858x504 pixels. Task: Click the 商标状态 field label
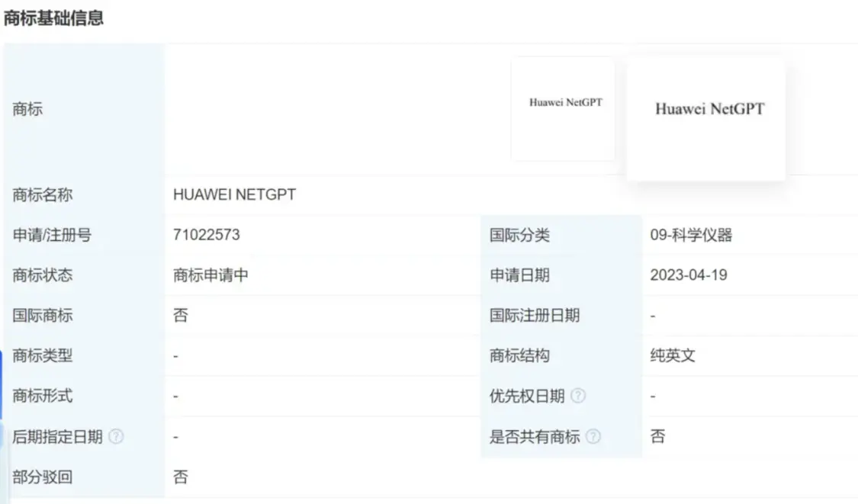43,275
